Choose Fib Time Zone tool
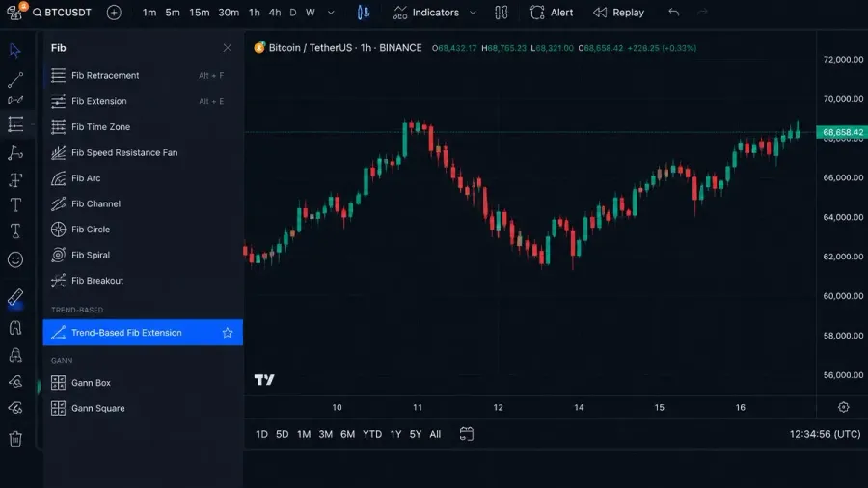Viewport: 868px width, 488px height. pos(143,126)
